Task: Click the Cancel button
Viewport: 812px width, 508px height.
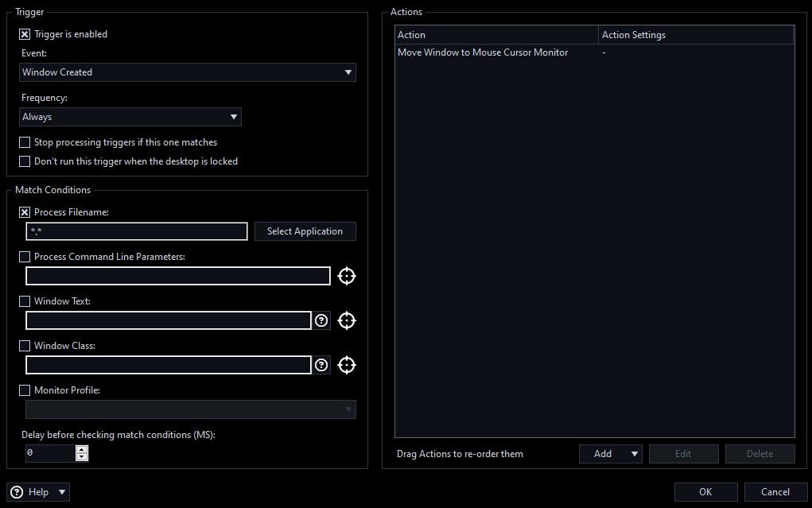Action: [x=775, y=492]
